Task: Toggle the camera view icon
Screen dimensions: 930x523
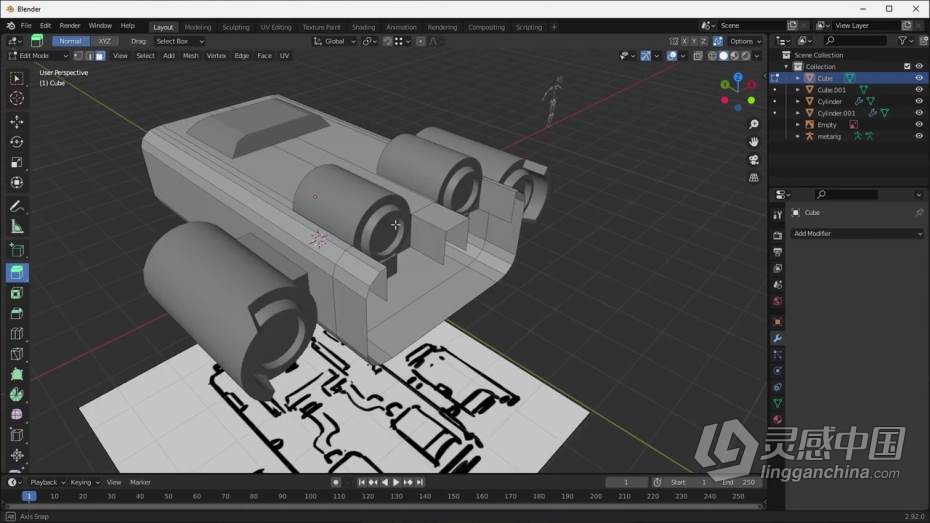Action: 754,160
